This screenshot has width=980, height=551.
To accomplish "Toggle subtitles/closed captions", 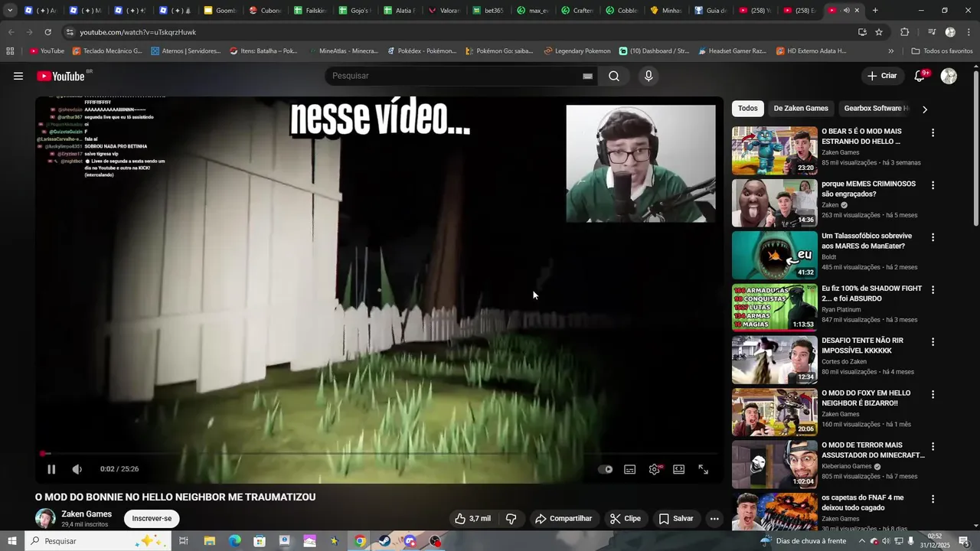I will coord(629,469).
